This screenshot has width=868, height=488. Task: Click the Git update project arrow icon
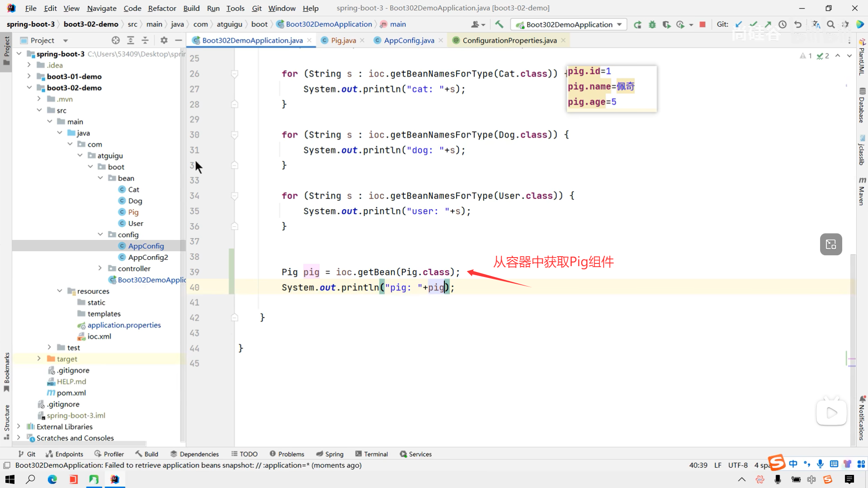point(739,24)
